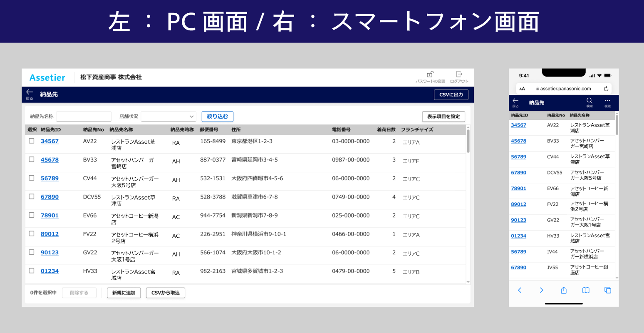
Task: Click the 絞り込む filter button
Action: [217, 117]
